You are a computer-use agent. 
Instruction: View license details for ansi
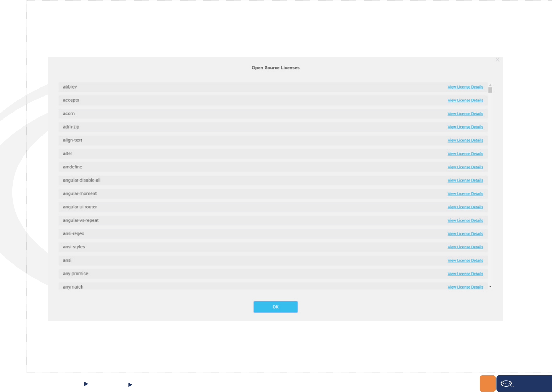coord(465,261)
